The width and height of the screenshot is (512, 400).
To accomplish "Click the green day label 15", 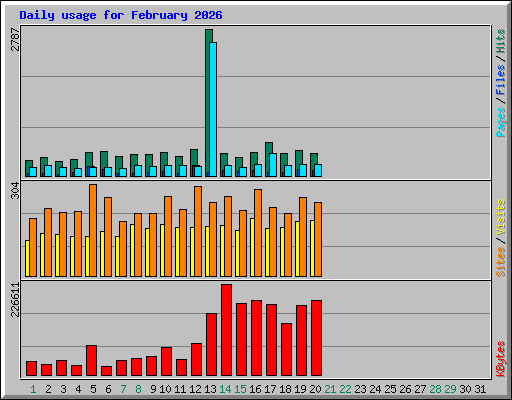I will tap(240, 389).
